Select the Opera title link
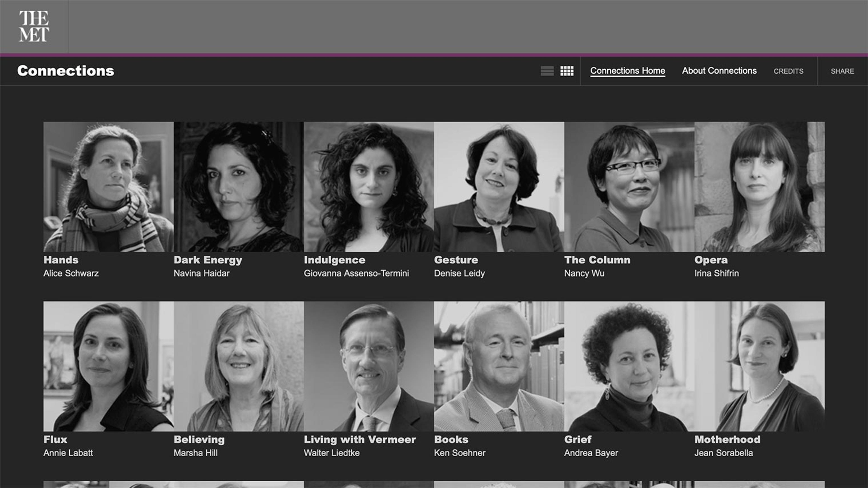 point(711,260)
